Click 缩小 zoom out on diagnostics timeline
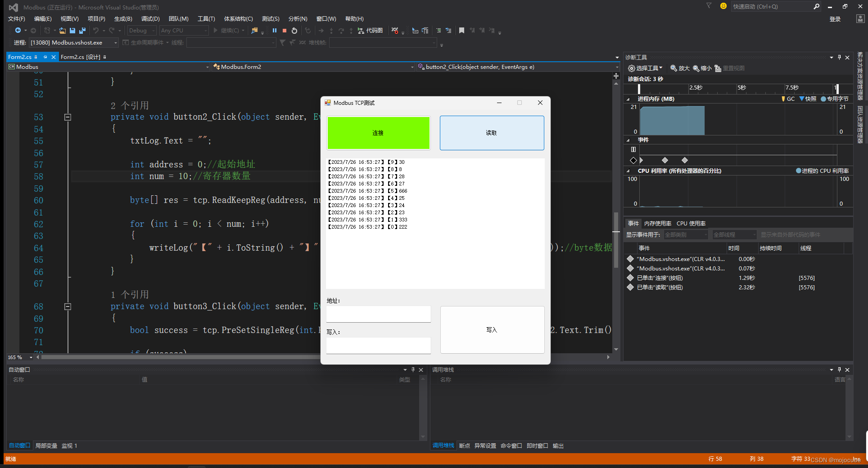This screenshot has height=468, width=868. pyautogui.click(x=702, y=68)
